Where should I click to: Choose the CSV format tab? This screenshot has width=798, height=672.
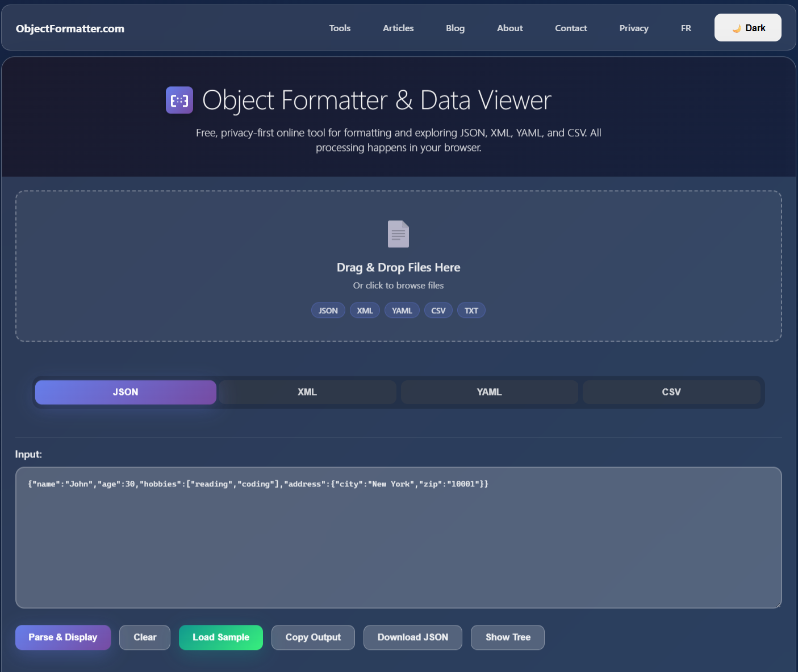671,392
